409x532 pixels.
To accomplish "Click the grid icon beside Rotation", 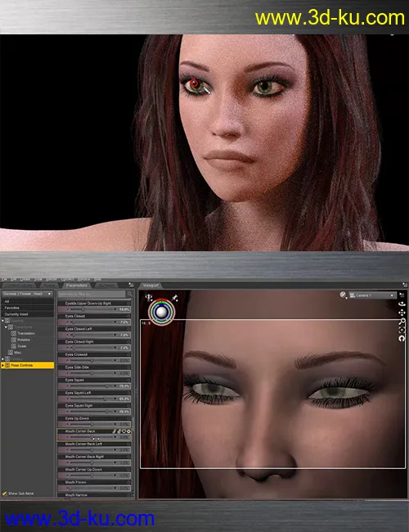I will [14, 340].
